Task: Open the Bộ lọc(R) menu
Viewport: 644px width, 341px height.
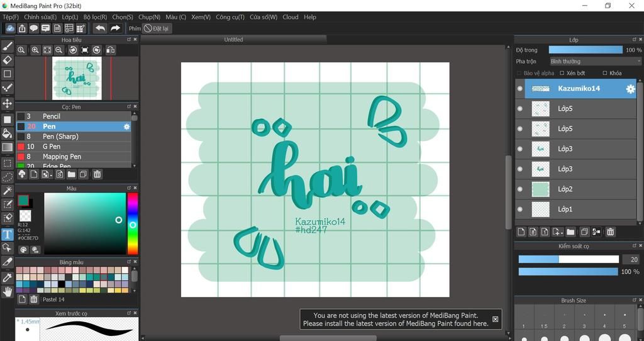Action: tap(96, 17)
